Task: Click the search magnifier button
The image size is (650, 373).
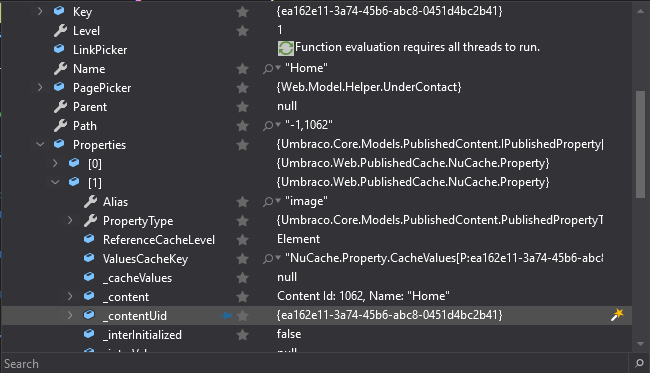Action: pos(639,363)
